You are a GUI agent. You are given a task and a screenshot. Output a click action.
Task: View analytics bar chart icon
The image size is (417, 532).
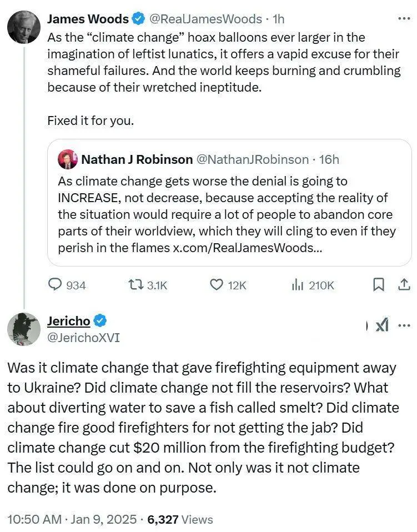(298, 285)
